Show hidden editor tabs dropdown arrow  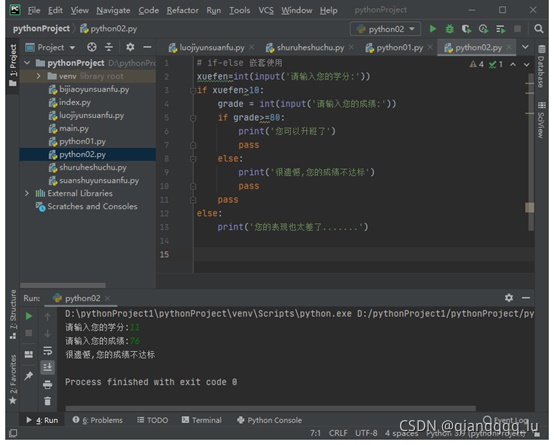point(525,47)
